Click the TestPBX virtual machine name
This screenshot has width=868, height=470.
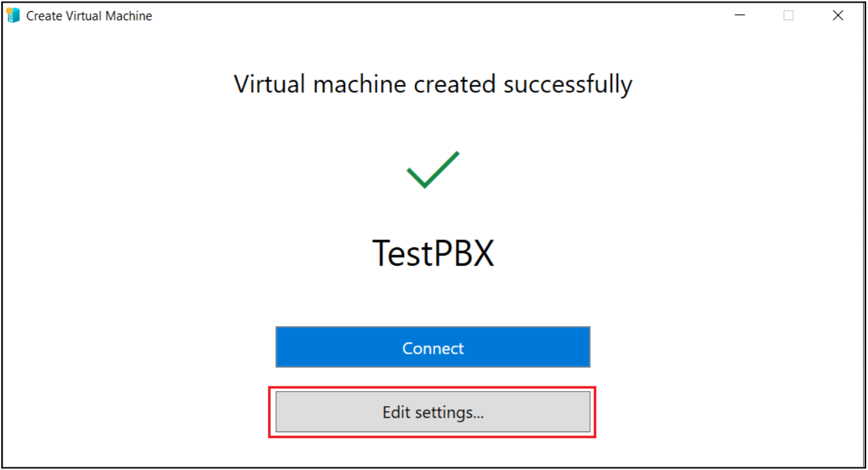[x=433, y=253]
